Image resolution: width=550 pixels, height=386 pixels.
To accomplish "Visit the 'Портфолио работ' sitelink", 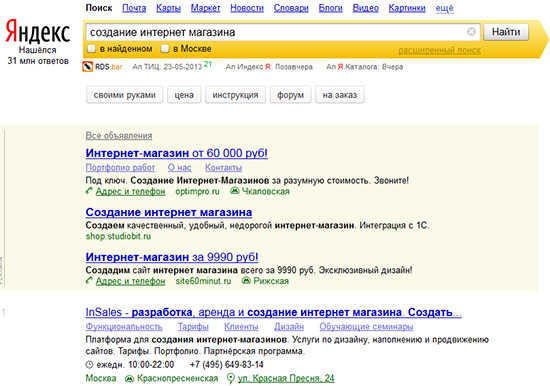I will (x=120, y=168).
